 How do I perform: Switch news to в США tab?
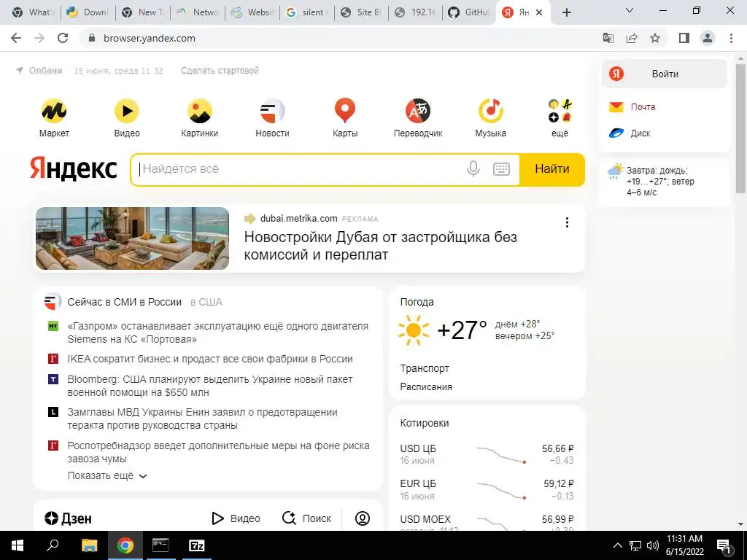click(x=206, y=303)
